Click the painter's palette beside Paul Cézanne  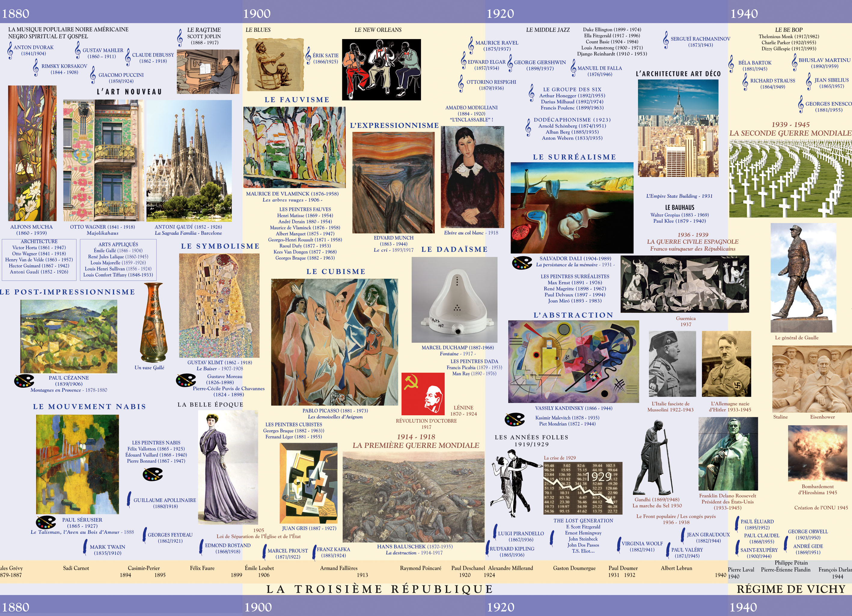click(x=24, y=381)
